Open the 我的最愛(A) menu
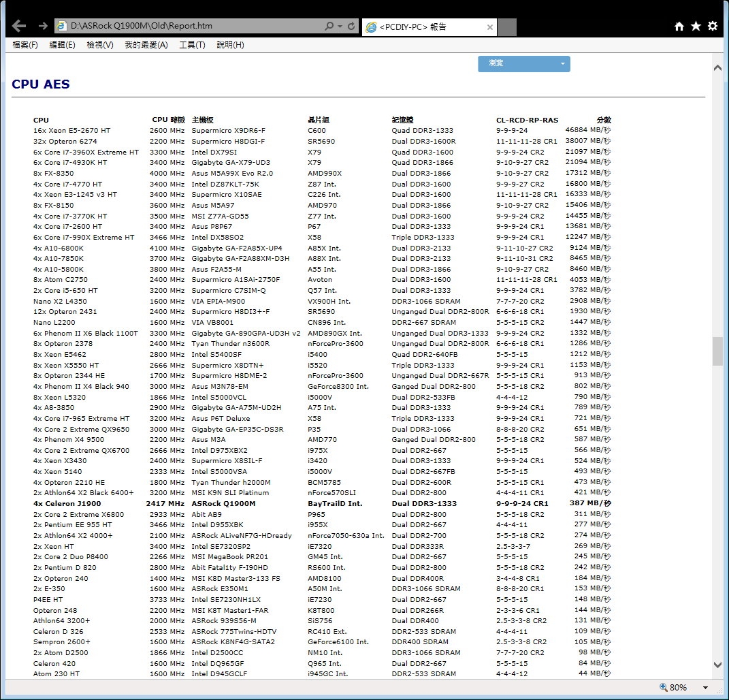The width and height of the screenshot is (729, 700). [x=146, y=45]
